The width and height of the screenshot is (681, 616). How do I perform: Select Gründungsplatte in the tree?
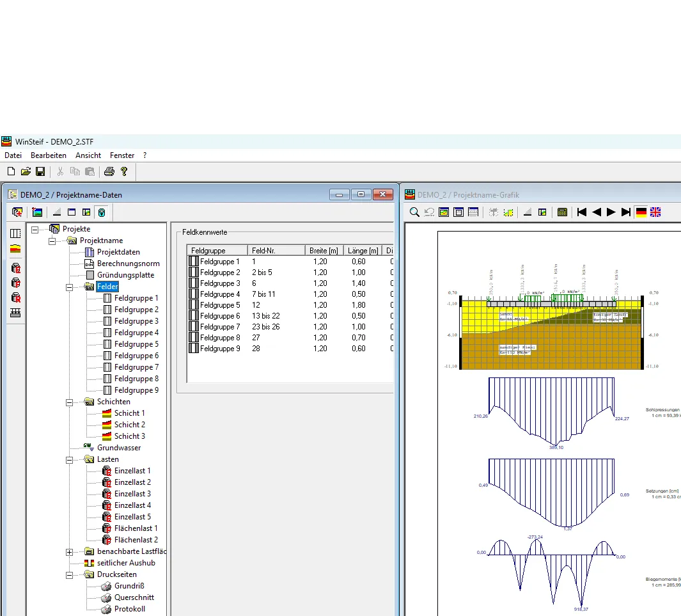click(125, 275)
